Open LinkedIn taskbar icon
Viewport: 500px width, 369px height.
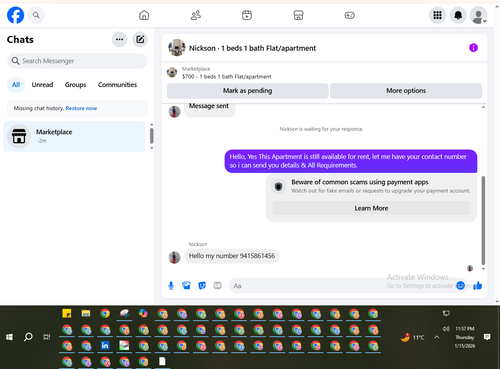point(105,345)
